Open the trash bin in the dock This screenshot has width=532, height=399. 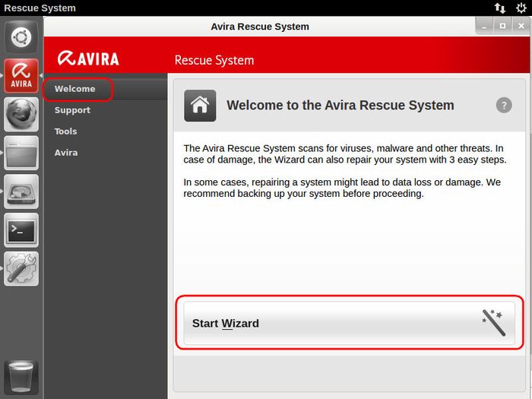21,377
